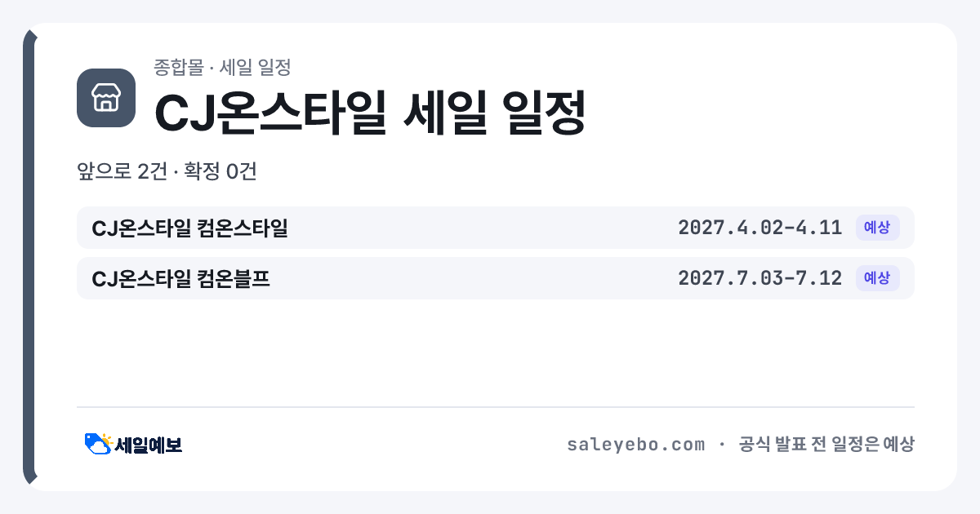Click the date 2027.4.02–4.11

[x=759, y=228]
